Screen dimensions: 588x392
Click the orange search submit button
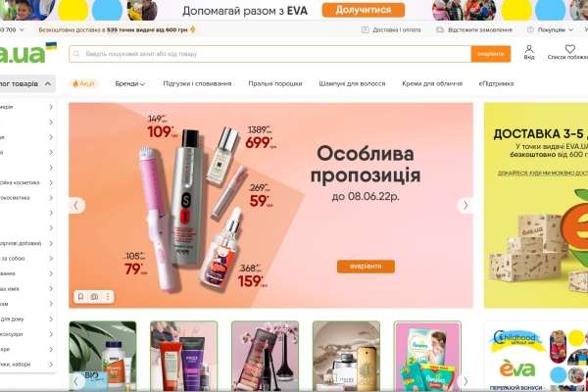(491, 54)
